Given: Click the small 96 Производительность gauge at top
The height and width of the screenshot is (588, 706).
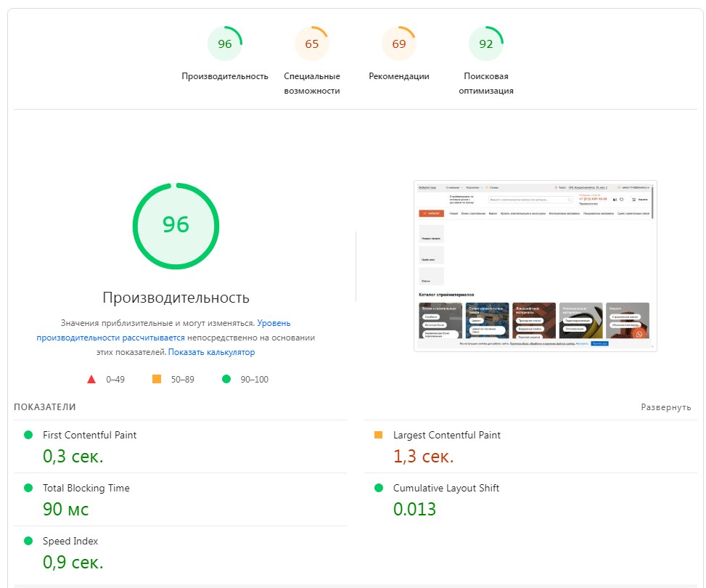Looking at the screenshot, I should [225, 44].
